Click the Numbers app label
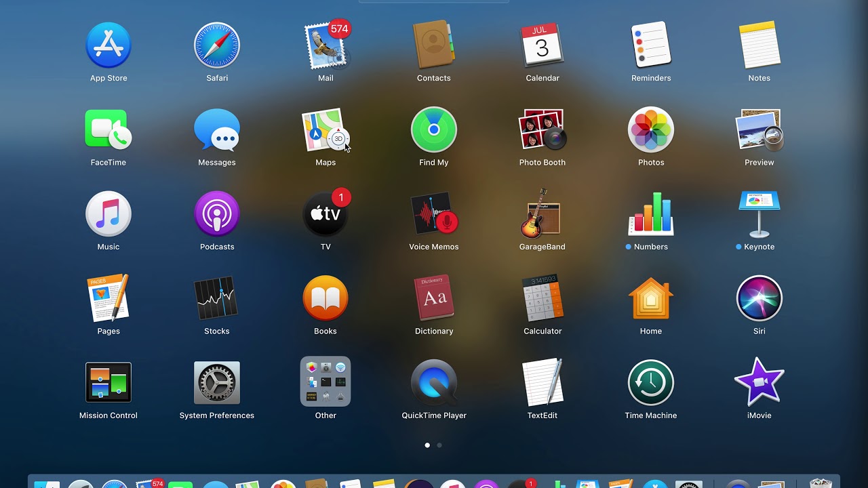This screenshot has width=868, height=488. [650, 247]
